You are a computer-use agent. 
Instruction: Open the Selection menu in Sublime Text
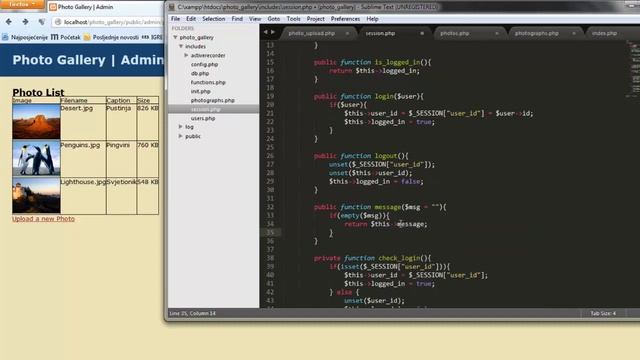click(x=213, y=19)
